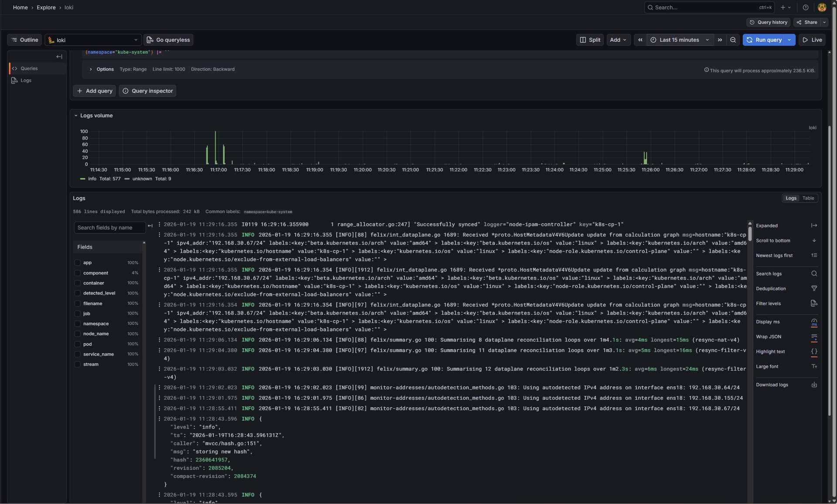
Task: Click the zoom out magnifier near Run query
Action: click(x=733, y=40)
